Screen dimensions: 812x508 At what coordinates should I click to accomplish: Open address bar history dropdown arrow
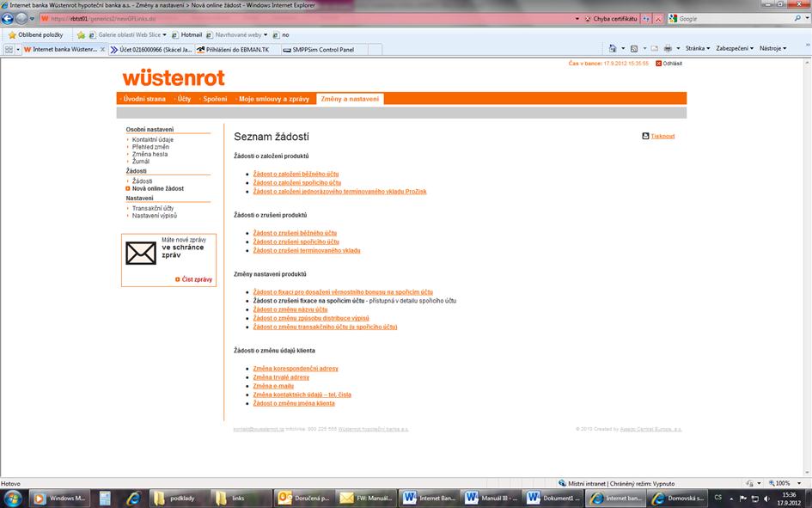577,19
